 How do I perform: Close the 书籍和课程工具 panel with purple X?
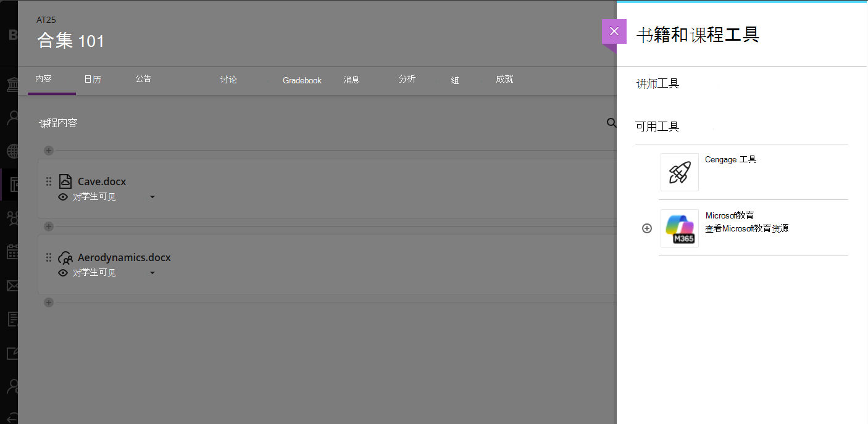pos(614,31)
